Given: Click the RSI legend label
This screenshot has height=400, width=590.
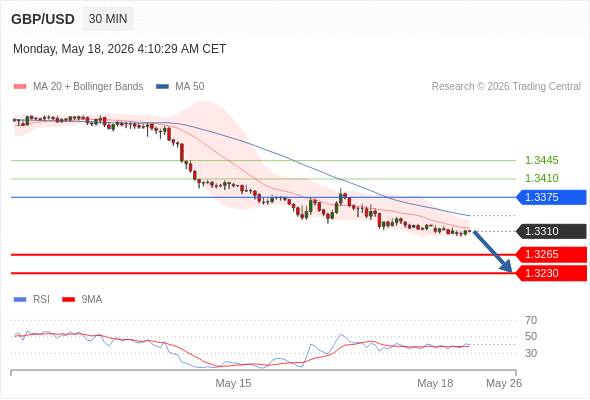Looking at the screenshot, I should coord(41,300).
